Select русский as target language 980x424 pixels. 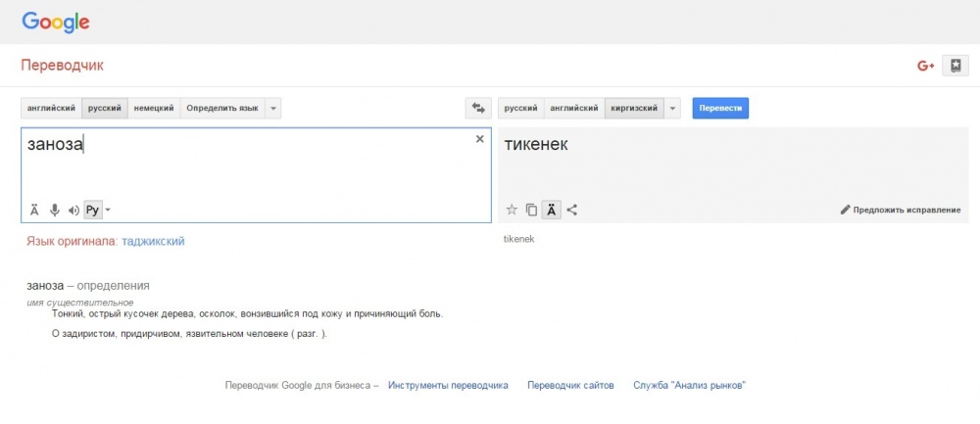click(x=520, y=108)
